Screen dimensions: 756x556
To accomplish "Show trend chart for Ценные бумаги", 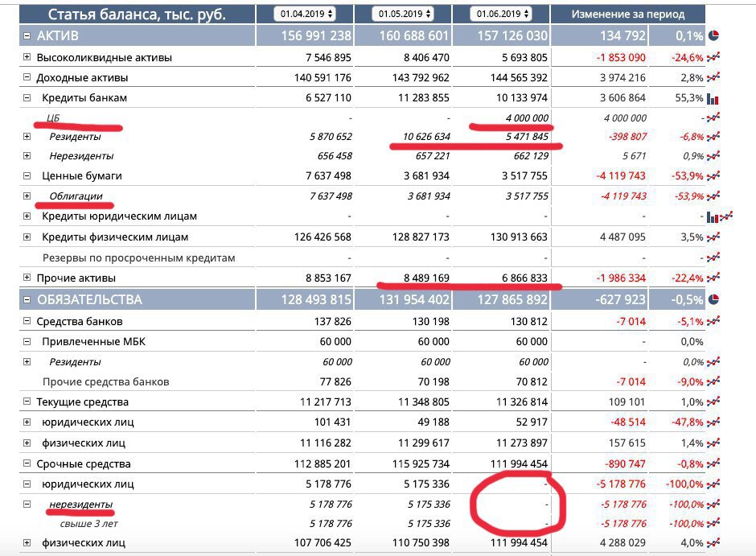I will coord(713,176).
